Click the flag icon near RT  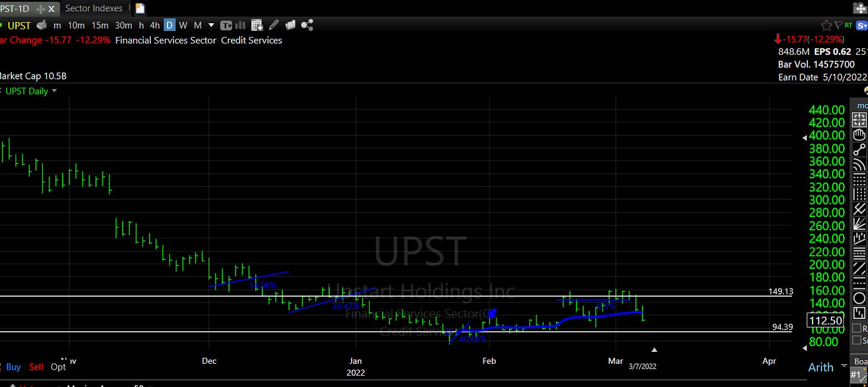click(839, 25)
